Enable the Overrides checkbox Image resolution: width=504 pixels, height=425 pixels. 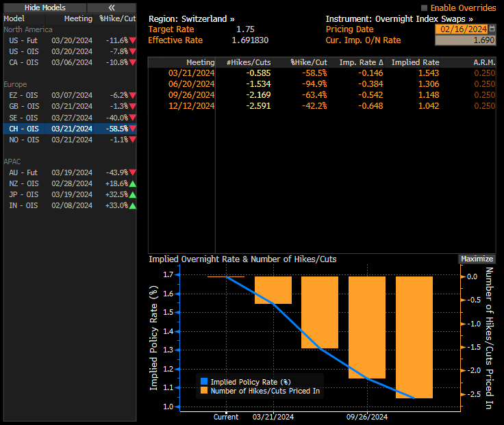pyautogui.click(x=424, y=8)
